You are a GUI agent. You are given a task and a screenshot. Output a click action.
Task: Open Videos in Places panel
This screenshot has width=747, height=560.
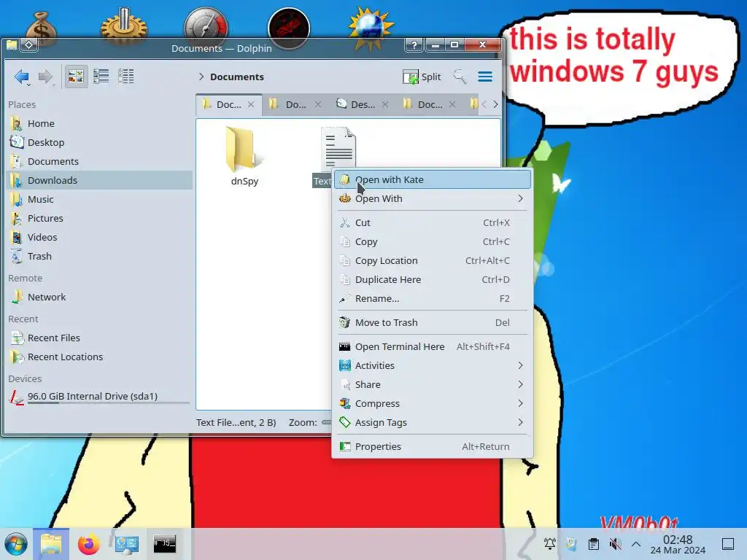99,237
